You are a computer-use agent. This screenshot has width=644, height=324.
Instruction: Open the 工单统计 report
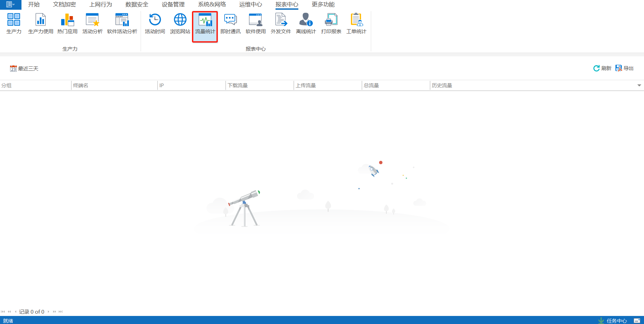[x=356, y=23]
